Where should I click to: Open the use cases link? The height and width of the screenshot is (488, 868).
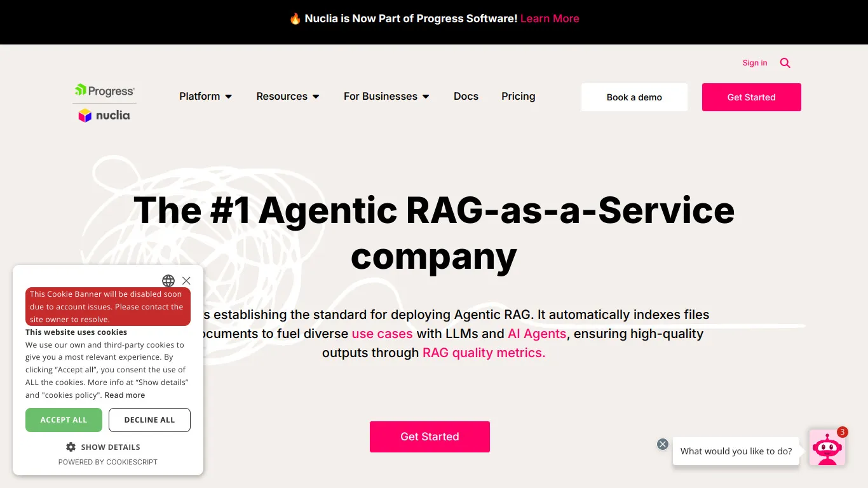[382, 334]
